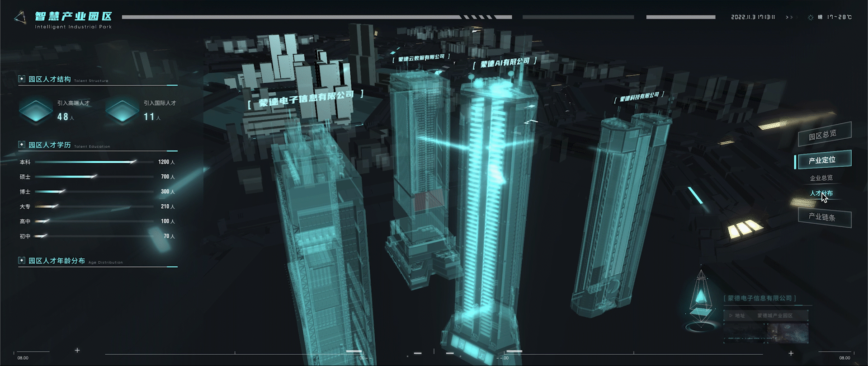Click the 硕士 education progress bar

click(94, 177)
